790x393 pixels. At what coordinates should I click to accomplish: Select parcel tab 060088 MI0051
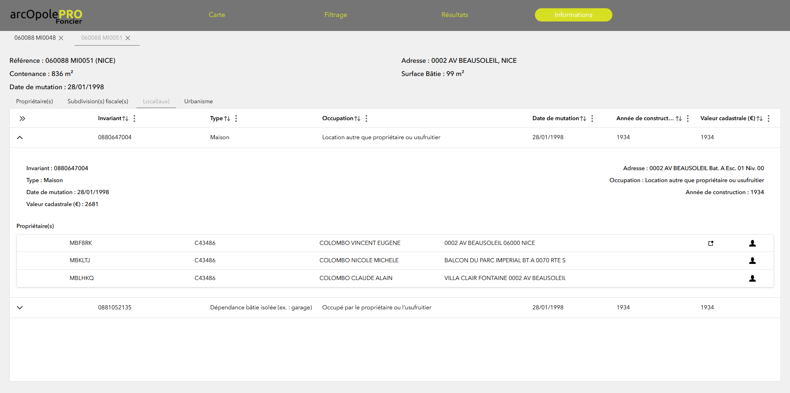(101, 38)
